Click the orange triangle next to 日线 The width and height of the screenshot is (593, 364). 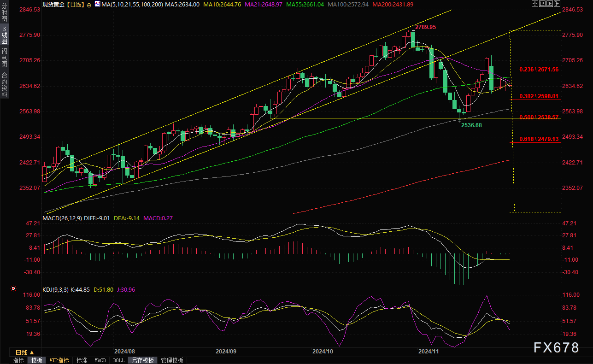coord(32,352)
